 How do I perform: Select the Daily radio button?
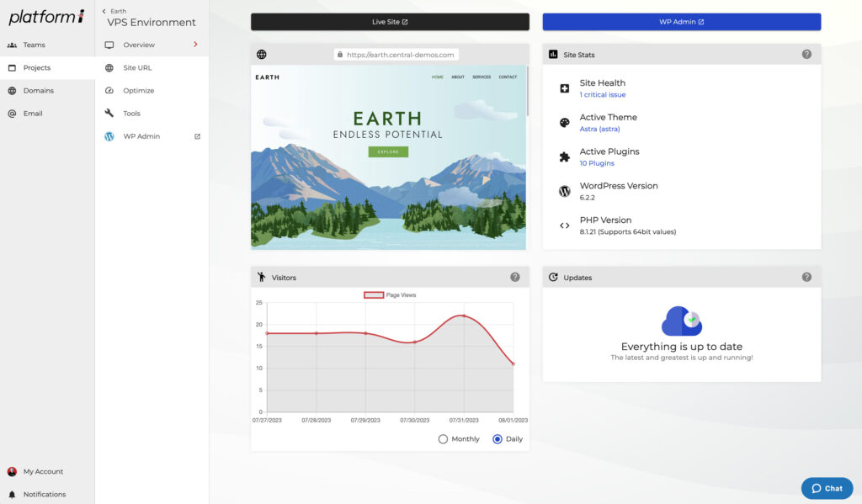[498, 439]
